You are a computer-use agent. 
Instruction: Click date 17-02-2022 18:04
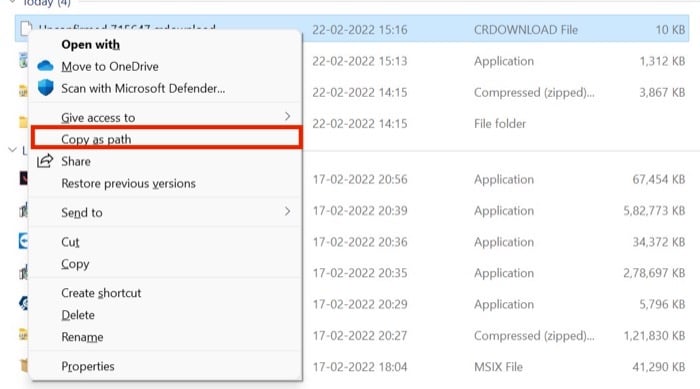pyautogui.click(x=360, y=367)
